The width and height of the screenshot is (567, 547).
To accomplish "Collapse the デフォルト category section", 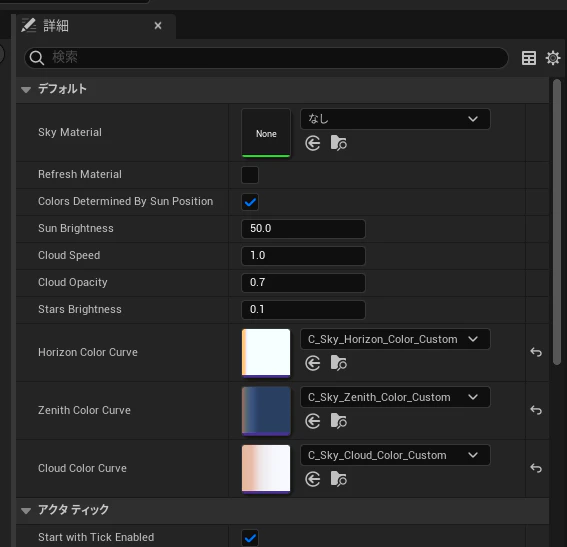I will point(26,89).
